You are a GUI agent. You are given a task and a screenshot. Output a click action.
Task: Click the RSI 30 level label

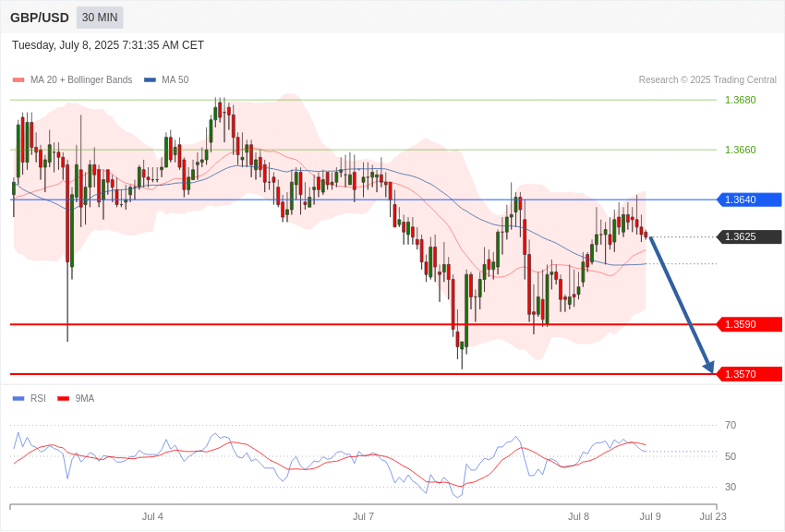pos(731,487)
